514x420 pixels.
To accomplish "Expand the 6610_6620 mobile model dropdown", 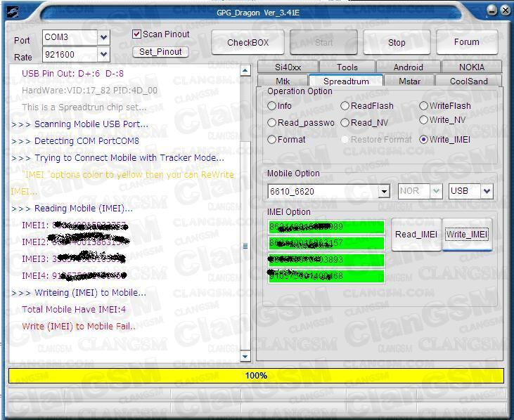I will [x=383, y=191].
